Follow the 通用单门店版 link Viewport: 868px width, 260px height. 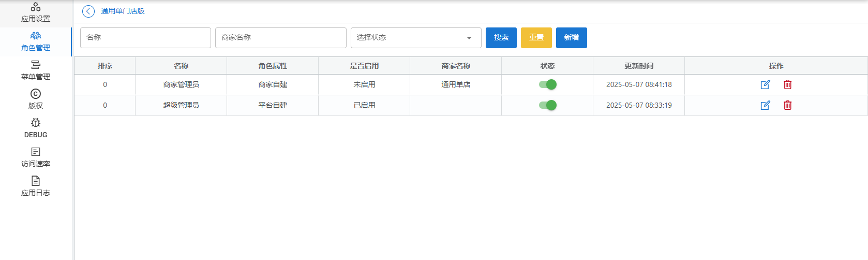point(123,11)
